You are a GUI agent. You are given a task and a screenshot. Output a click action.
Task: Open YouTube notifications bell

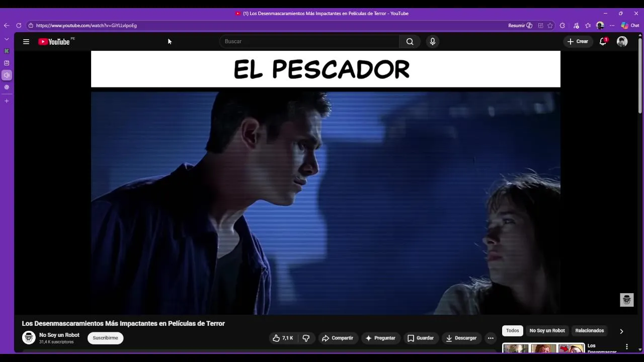[x=603, y=42]
